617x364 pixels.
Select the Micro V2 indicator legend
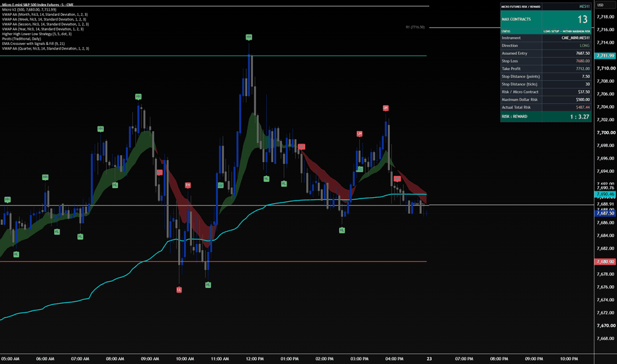click(x=29, y=9)
